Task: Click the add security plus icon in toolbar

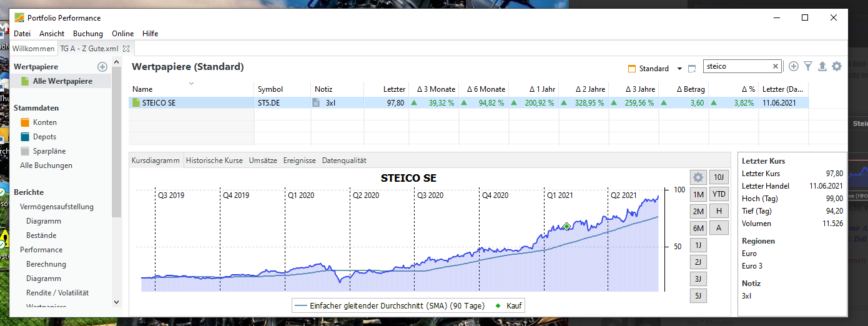Action: pyautogui.click(x=794, y=66)
